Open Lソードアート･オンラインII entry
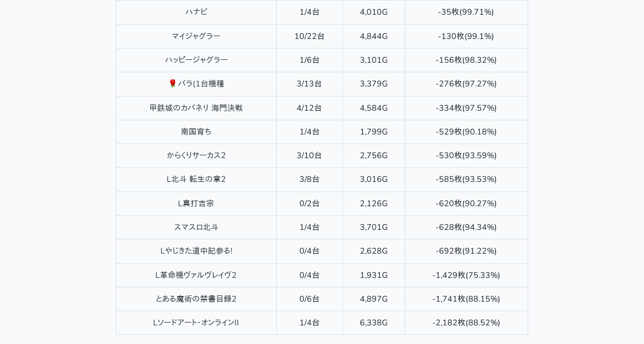 pyautogui.click(x=196, y=323)
